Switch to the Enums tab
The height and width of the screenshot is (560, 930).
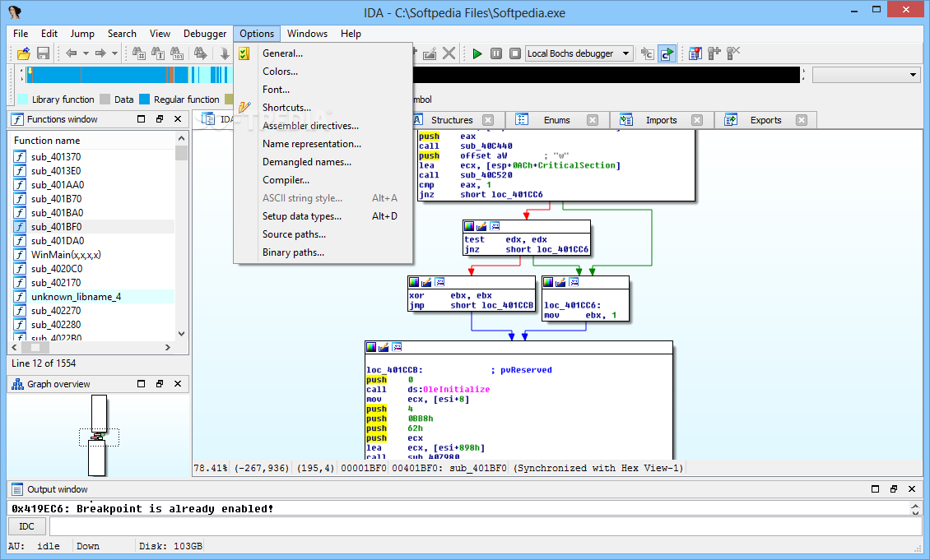[557, 120]
